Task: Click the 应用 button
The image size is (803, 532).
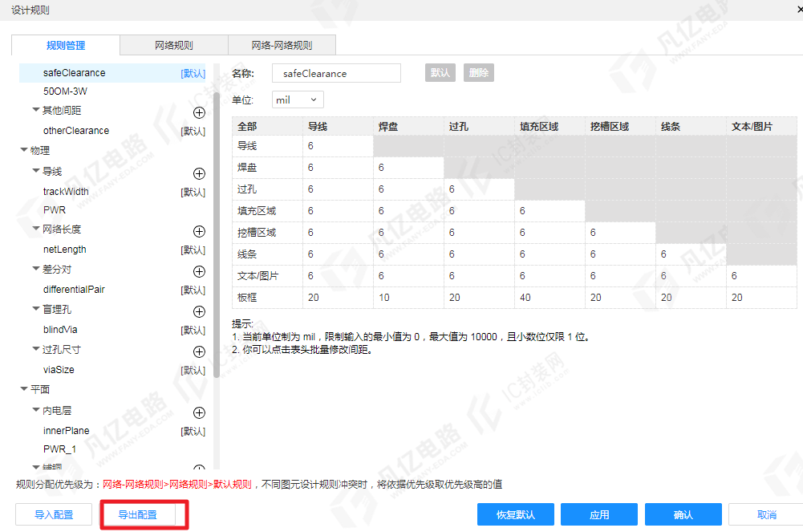Action: click(599, 514)
